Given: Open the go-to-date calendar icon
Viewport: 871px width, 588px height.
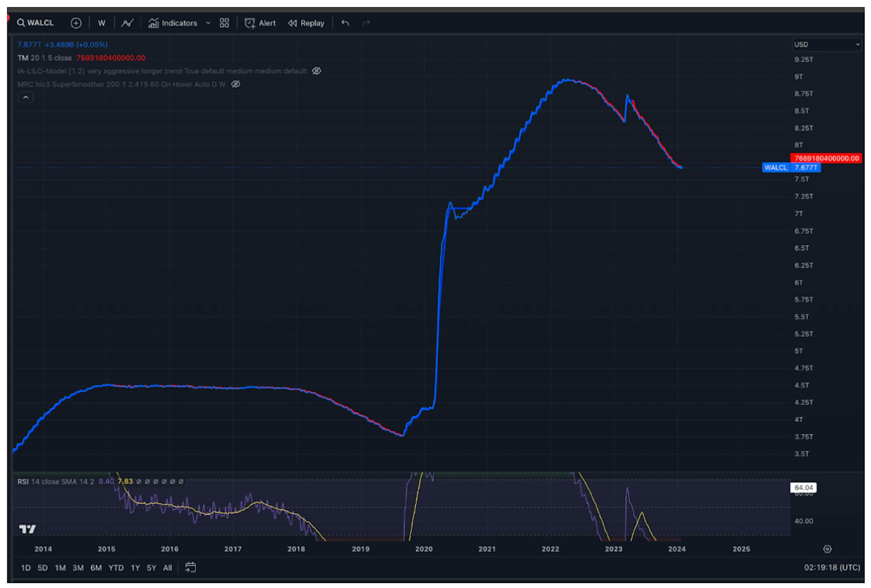Looking at the screenshot, I should pos(191,568).
